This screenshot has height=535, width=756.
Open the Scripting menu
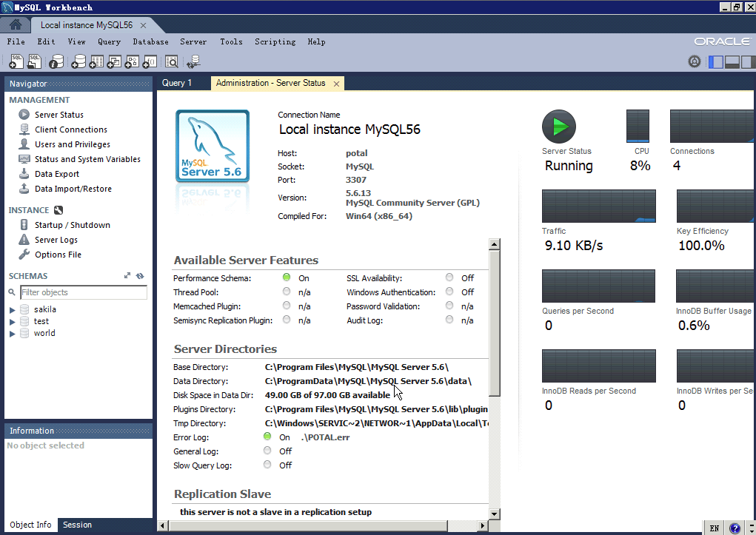[x=275, y=42]
